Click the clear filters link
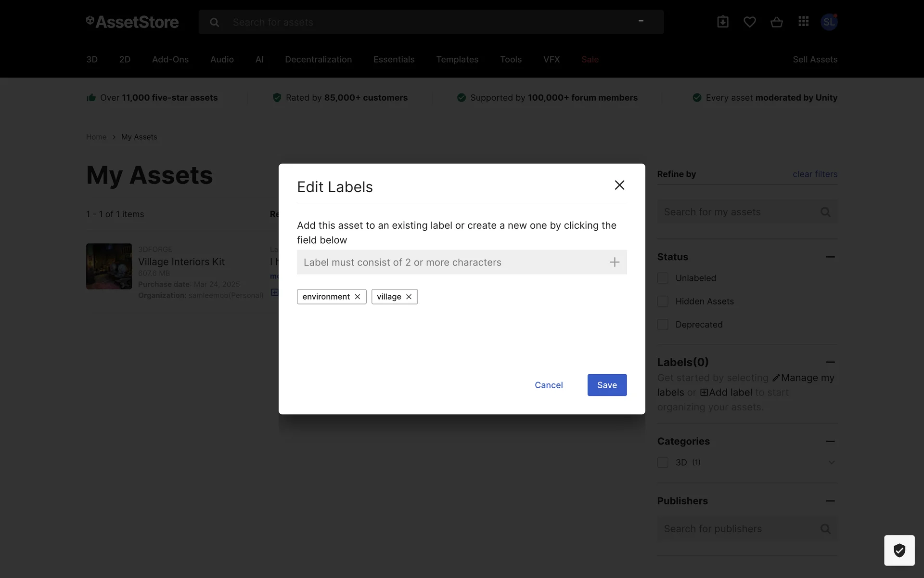The height and width of the screenshot is (578, 924). [x=815, y=174]
